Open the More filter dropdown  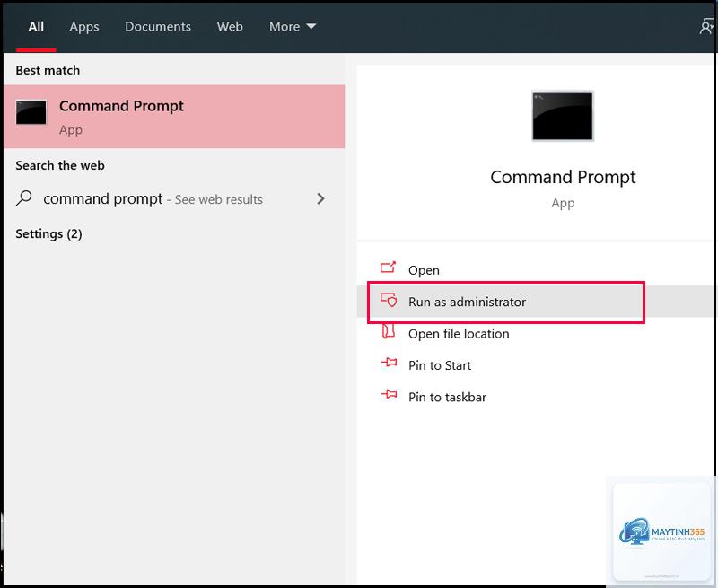point(293,27)
